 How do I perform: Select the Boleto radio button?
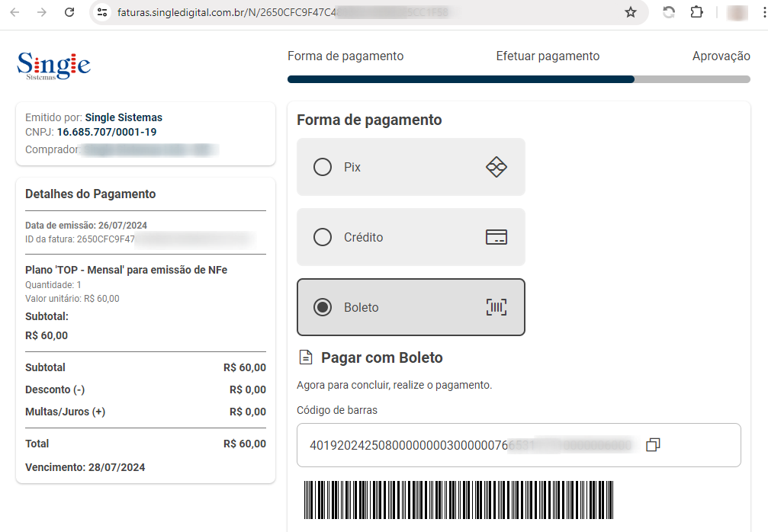pyautogui.click(x=323, y=307)
